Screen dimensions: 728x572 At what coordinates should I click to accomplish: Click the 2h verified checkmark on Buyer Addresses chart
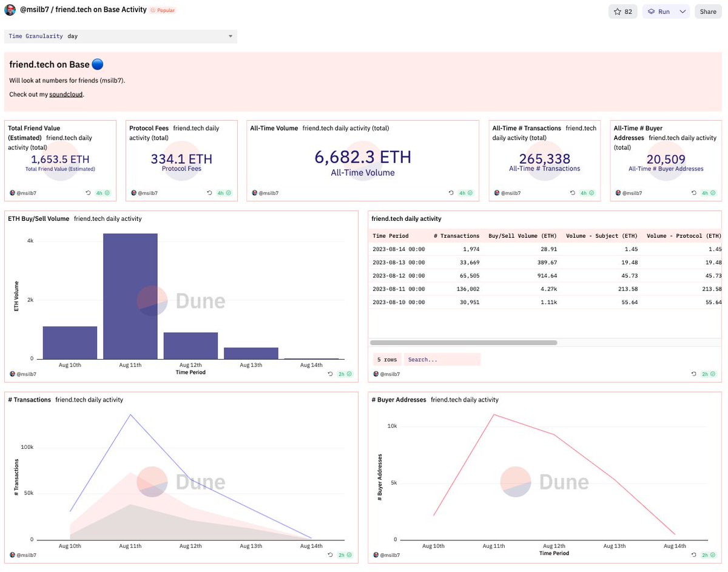click(712, 555)
